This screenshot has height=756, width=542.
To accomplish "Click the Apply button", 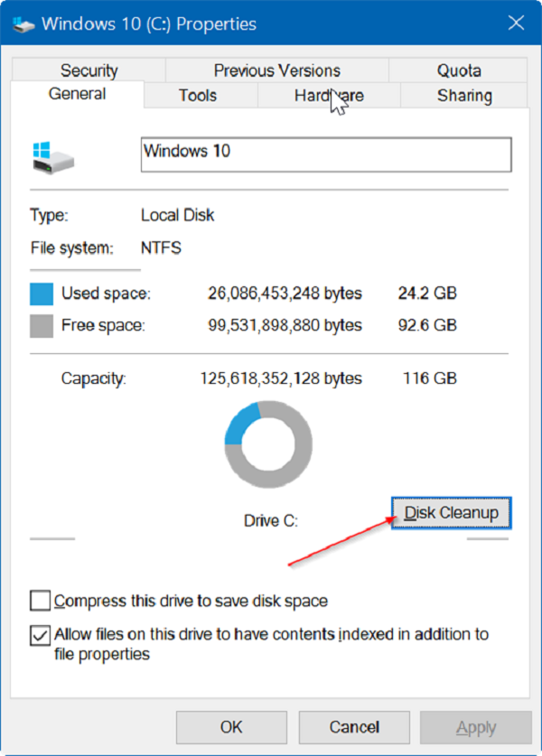I will (475, 727).
